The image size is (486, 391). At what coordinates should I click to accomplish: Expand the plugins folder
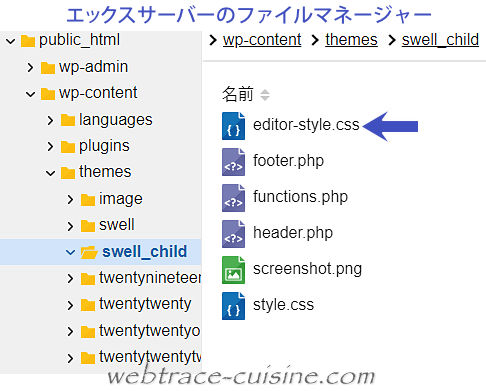pyautogui.click(x=50, y=146)
